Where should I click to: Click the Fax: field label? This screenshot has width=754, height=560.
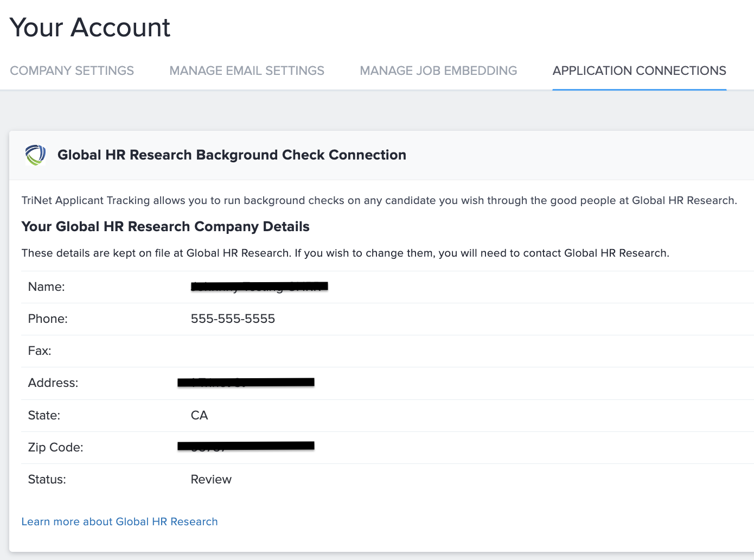[x=40, y=351]
